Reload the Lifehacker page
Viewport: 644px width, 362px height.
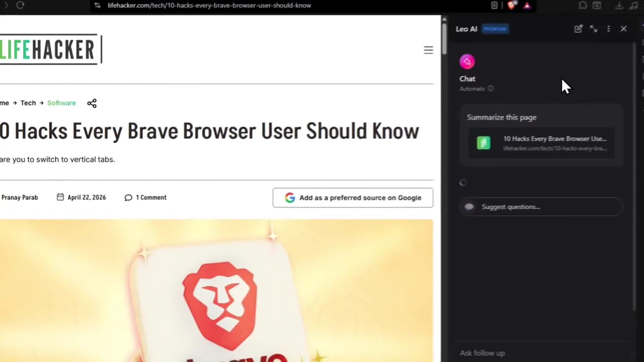[x=20, y=5]
